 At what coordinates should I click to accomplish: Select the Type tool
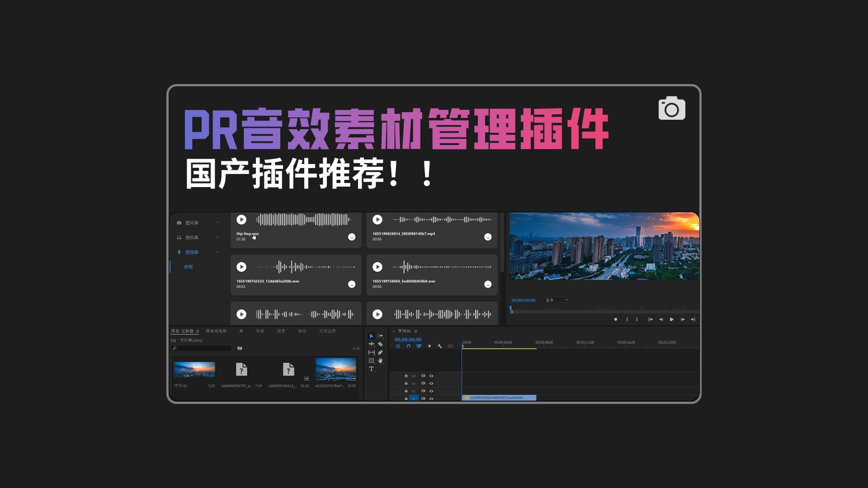tap(371, 369)
